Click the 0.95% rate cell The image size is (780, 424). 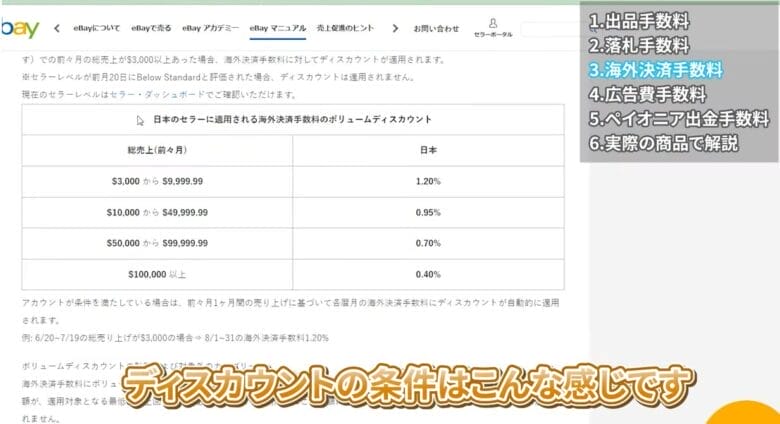pos(427,212)
